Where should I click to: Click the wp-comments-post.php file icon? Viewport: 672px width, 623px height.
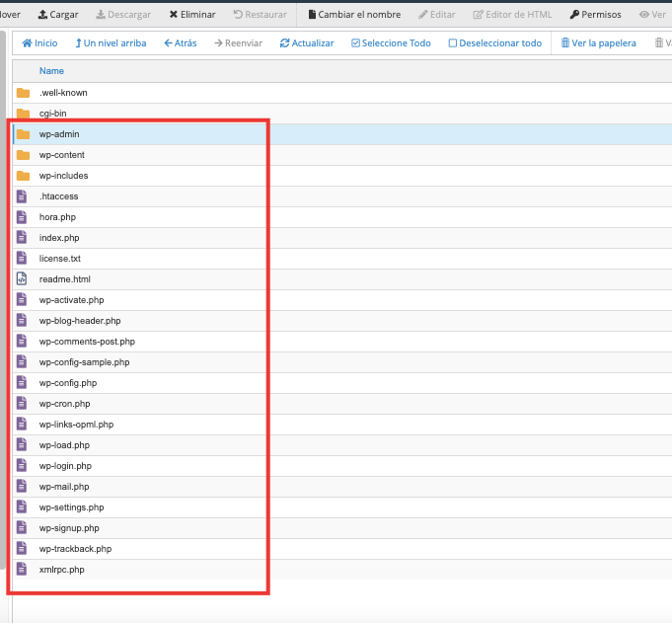[22, 342]
